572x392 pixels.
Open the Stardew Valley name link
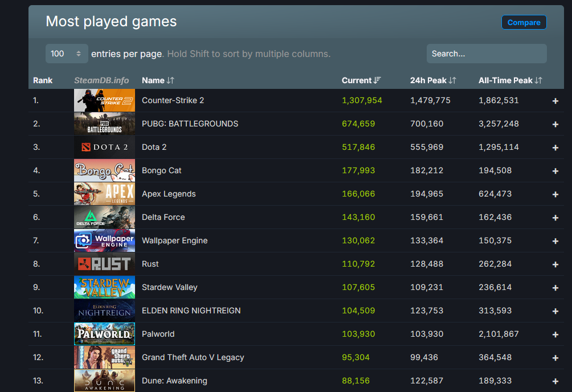click(170, 287)
